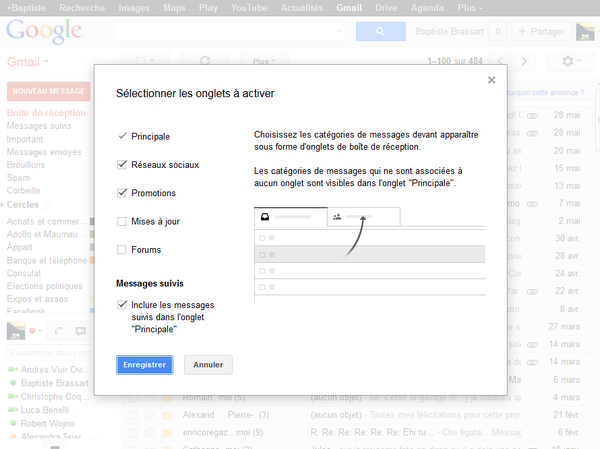Click the Rechercher des contacts field
This screenshot has height=449, width=600.
pos(49,353)
